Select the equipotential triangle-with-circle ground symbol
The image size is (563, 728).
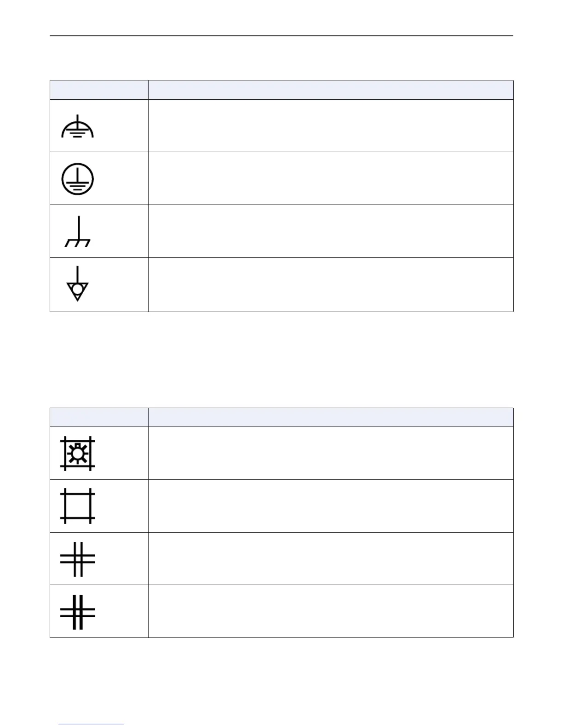point(78,284)
